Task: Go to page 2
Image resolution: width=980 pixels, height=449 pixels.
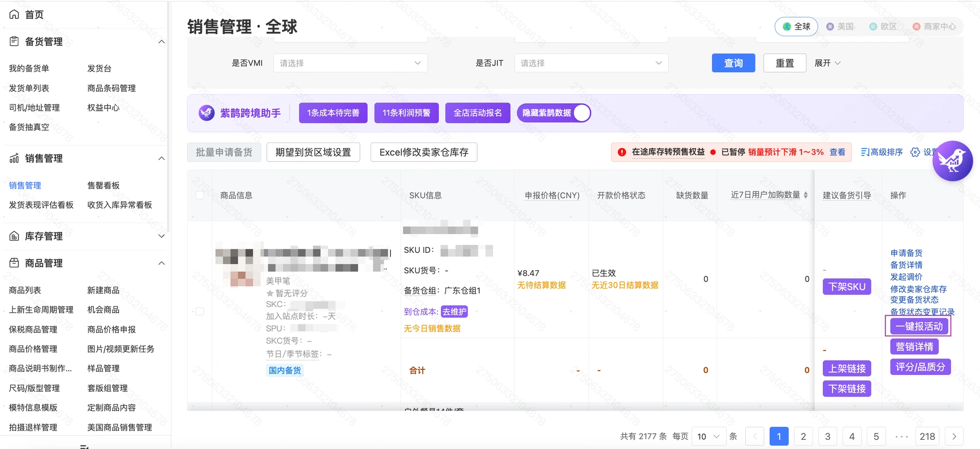Action: coord(803,436)
